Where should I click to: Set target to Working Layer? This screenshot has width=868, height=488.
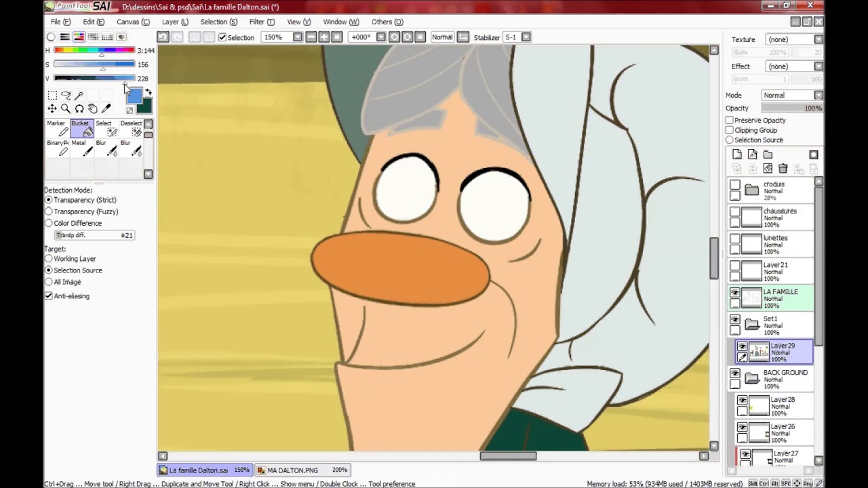(49, 259)
